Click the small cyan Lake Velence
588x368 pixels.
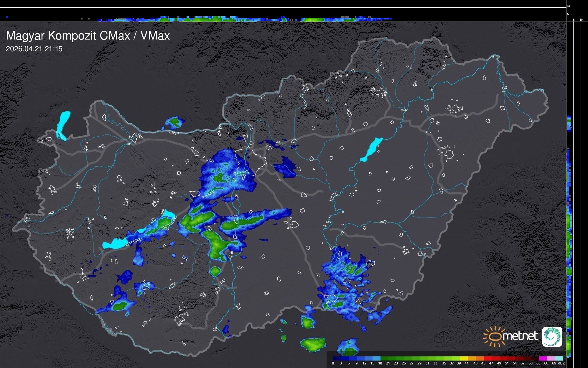[x=169, y=213]
